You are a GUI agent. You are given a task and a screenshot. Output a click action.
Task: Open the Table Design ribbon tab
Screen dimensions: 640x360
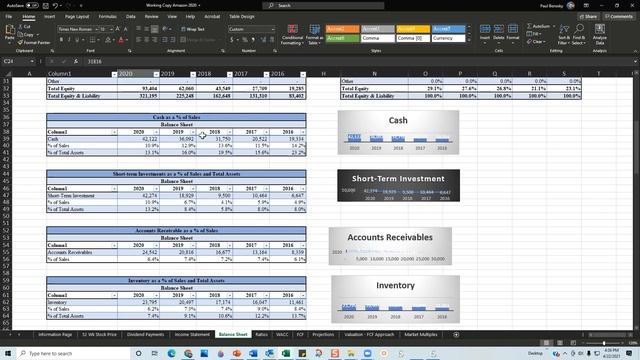[242, 17]
